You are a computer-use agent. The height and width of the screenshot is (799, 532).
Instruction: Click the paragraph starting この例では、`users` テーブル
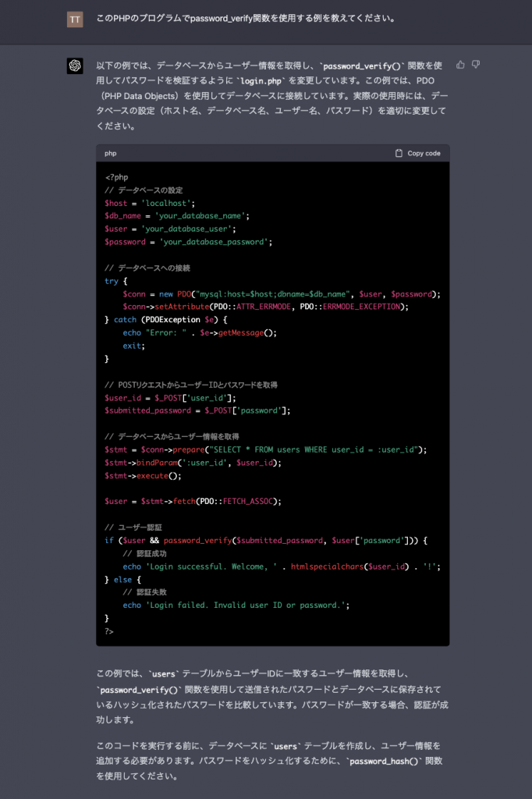[x=272, y=697]
